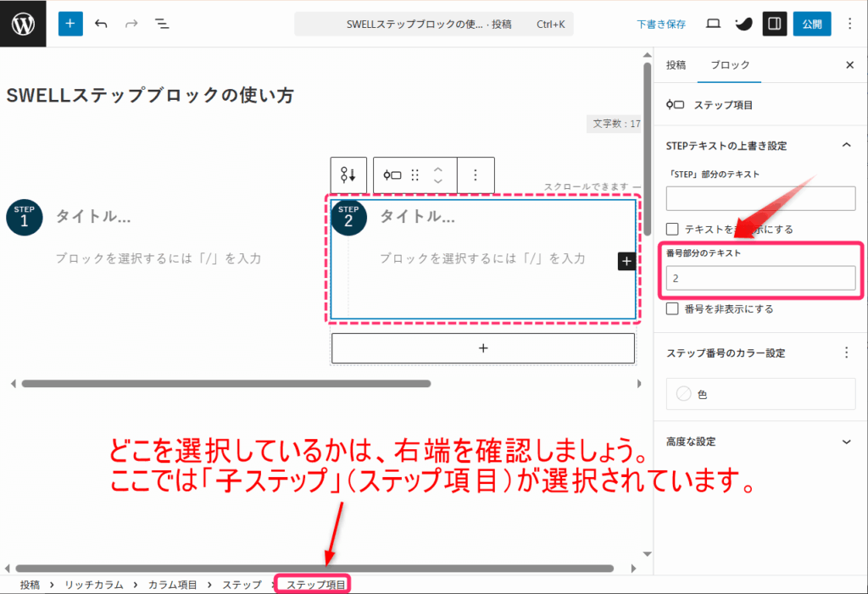
Task: Open ステップ番号のカラー設定 options menu
Action: (x=845, y=353)
